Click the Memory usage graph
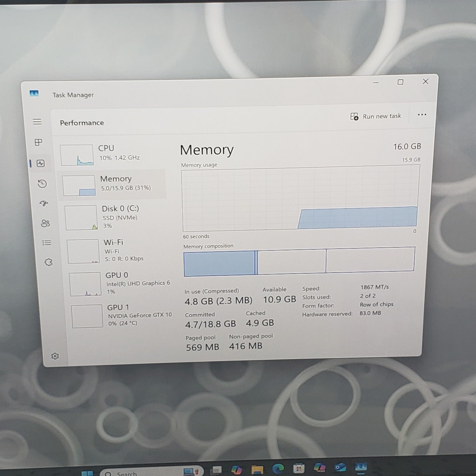 pyautogui.click(x=301, y=199)
